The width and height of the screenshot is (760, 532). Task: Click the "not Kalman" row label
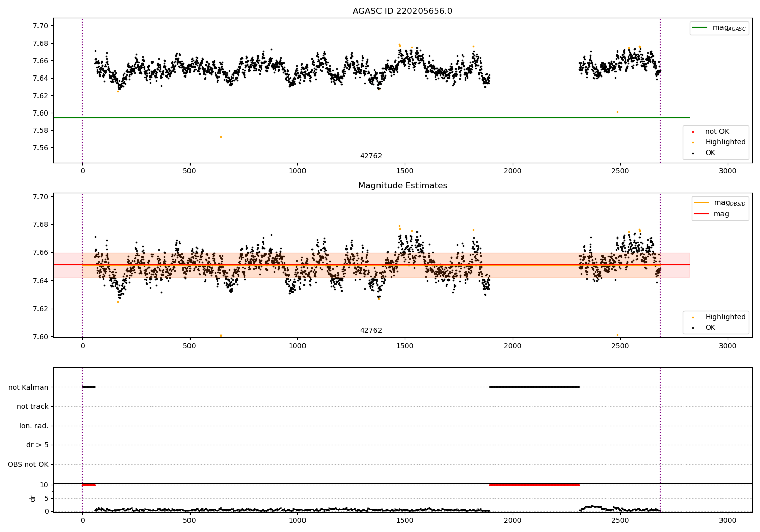[28, 388]
